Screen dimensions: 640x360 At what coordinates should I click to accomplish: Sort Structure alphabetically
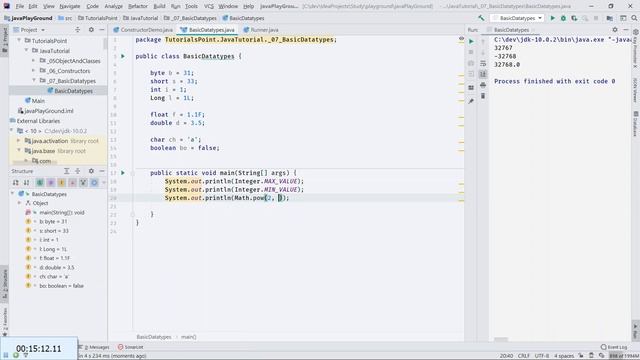point(27,182)
